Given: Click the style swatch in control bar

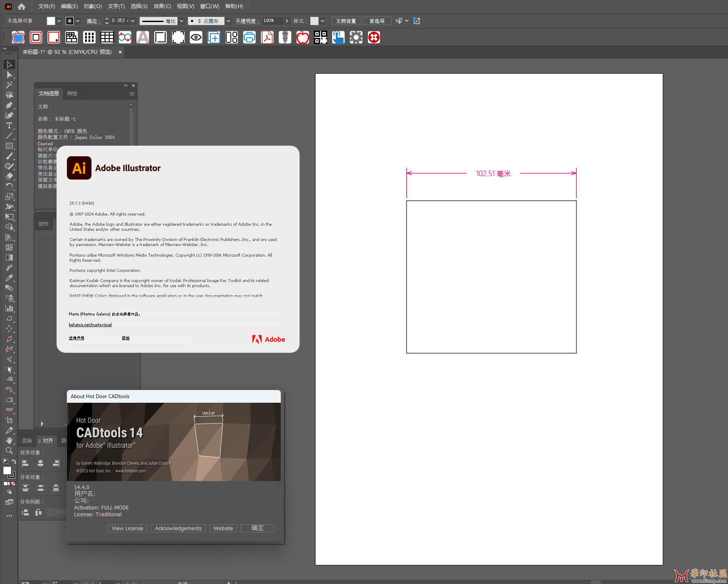Looking at the screenshot, I should point(314,21).
